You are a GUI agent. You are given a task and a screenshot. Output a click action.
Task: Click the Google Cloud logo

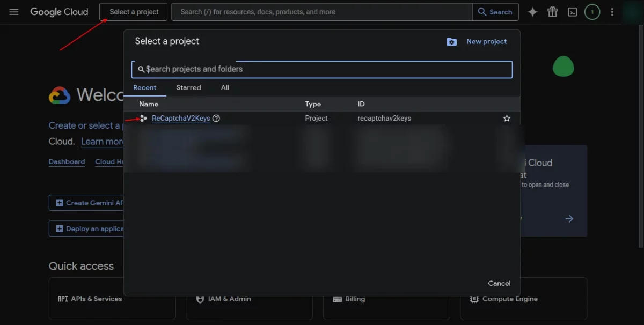coord(59,12)
